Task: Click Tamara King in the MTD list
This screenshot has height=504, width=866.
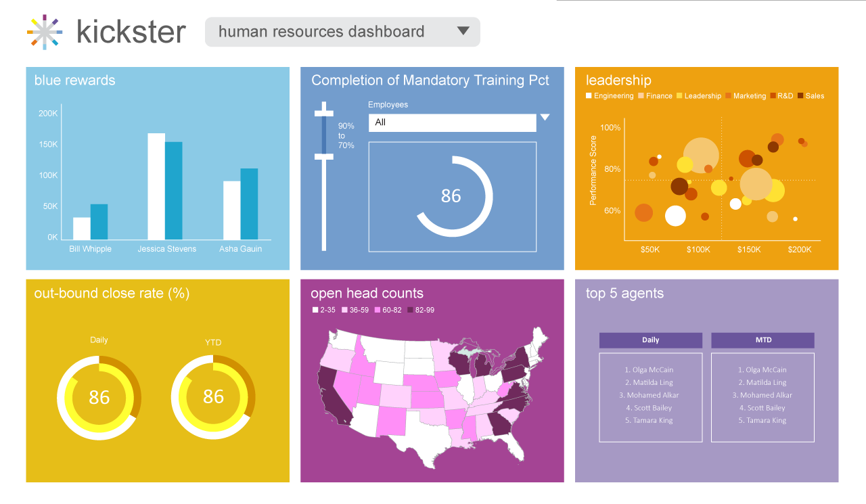Action: (762, 421)
